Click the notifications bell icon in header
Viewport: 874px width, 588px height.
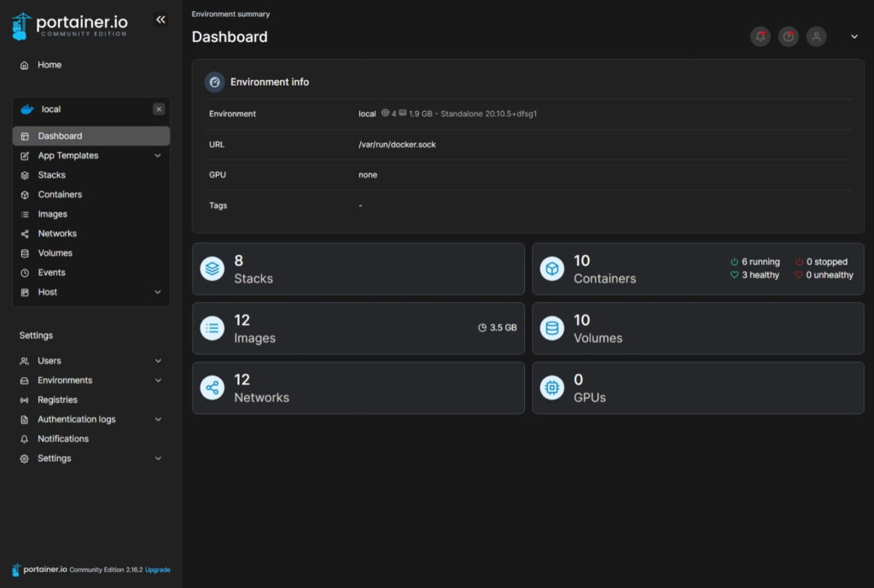[x=760, y=37]
